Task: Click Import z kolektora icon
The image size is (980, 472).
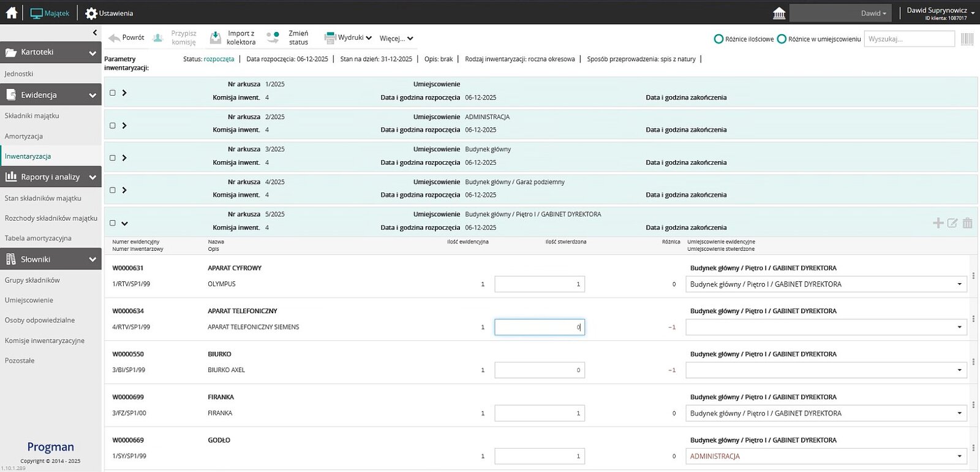Action: 216,38
